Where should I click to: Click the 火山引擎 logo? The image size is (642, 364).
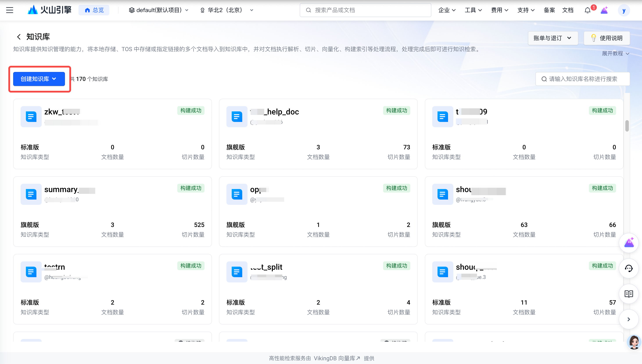pos(50,10)
